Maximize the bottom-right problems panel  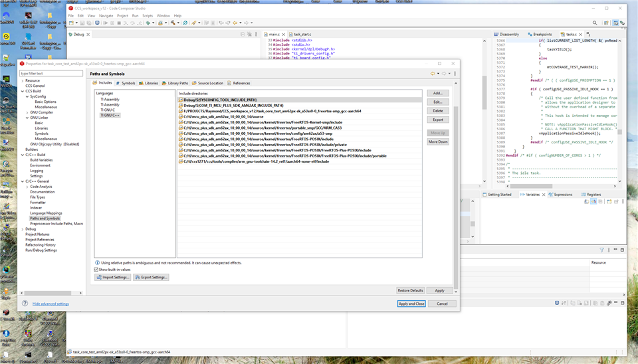tap(622, 250)
